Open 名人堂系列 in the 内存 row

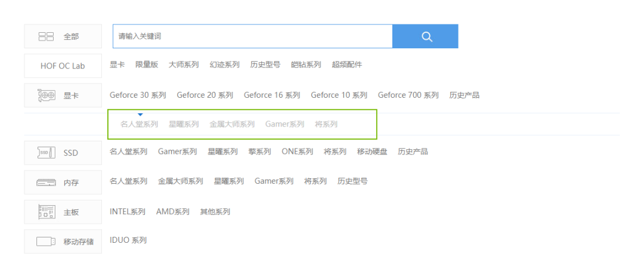(129, 181)
